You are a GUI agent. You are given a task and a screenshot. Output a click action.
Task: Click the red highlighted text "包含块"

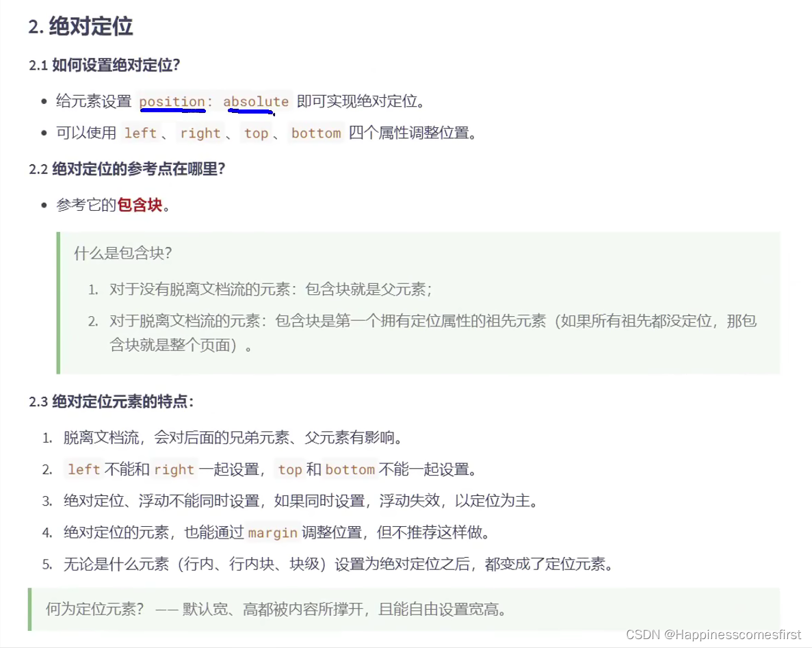[140, 204]
